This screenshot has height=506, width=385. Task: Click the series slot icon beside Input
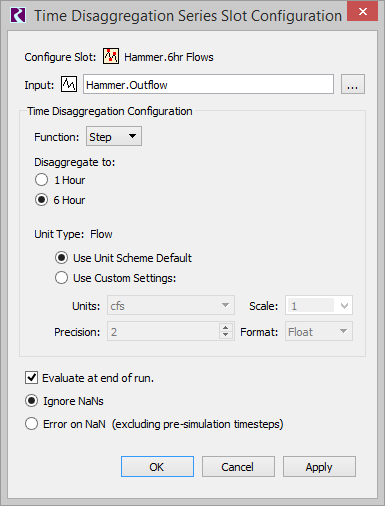[69, 84]
